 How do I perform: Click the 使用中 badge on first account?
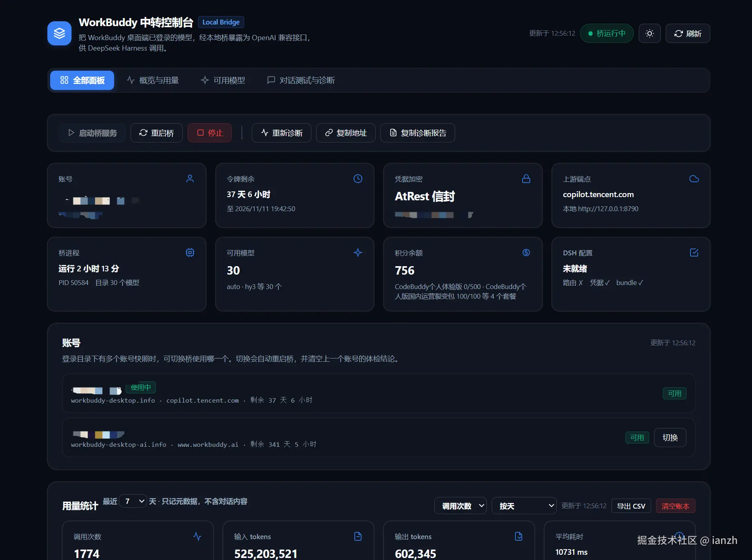point(141,387)
